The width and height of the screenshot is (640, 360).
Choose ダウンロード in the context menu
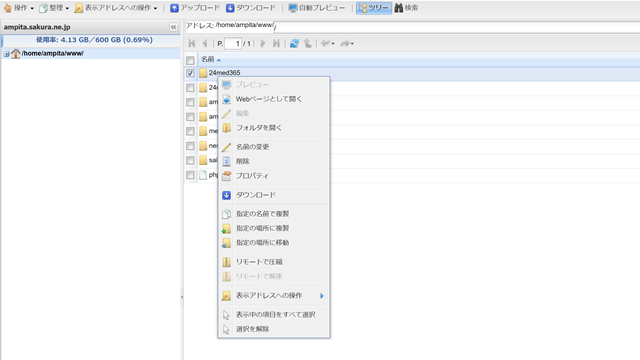pos(274,195)
